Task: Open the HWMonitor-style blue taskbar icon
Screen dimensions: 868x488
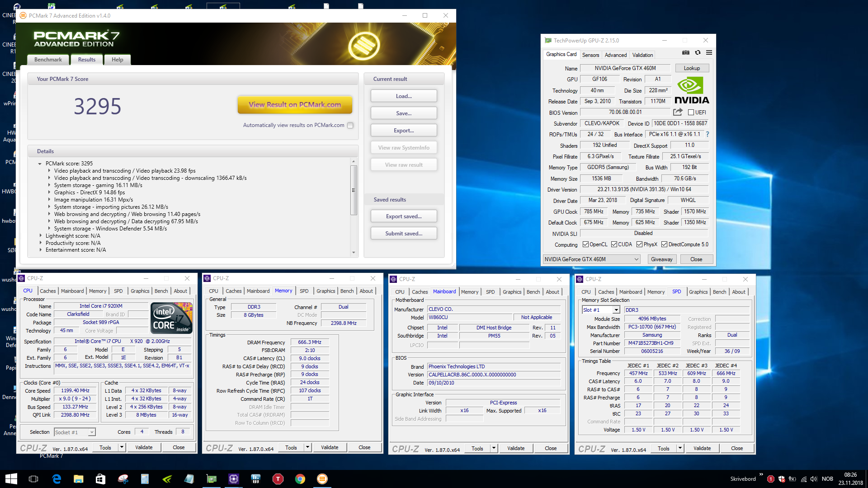Action: point(256,479)
